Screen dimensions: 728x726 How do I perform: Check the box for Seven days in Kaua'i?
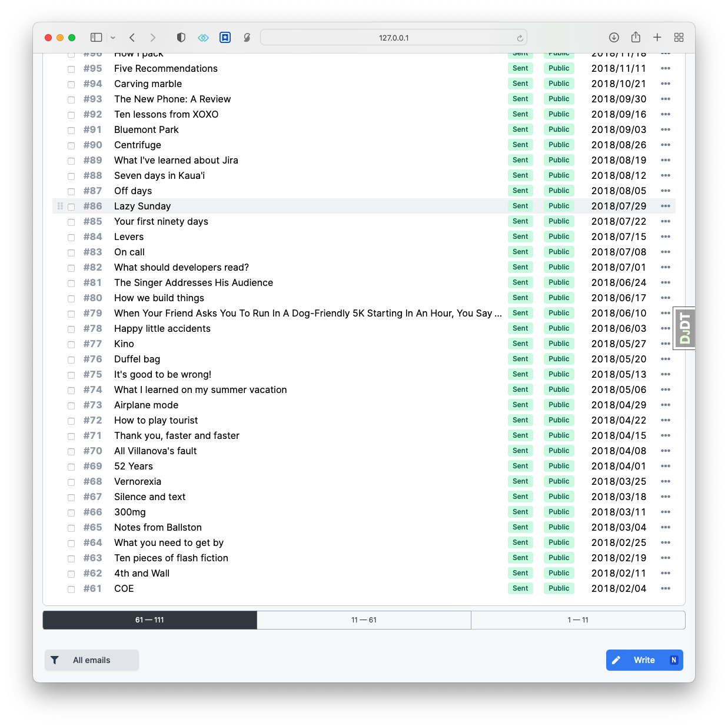click(x=71, y=176)
